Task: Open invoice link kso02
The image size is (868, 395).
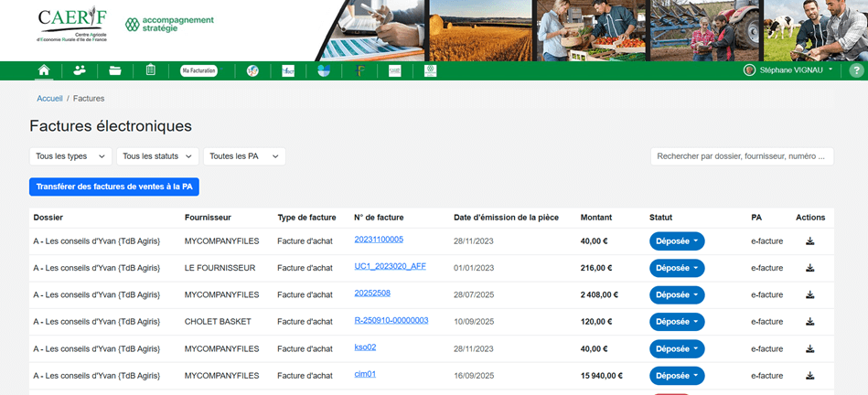Action: tap(365, 347)
